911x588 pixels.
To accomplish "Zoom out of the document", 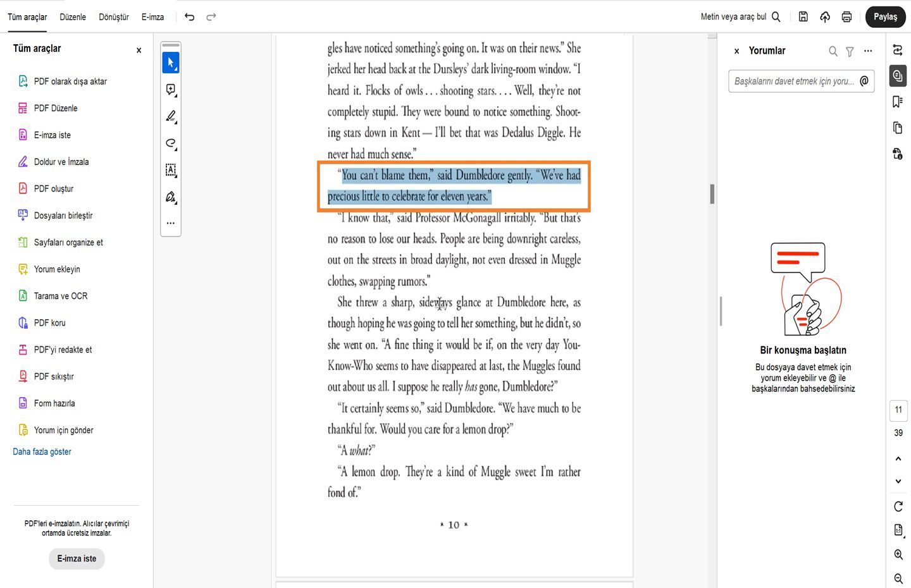I will point(898,579).
